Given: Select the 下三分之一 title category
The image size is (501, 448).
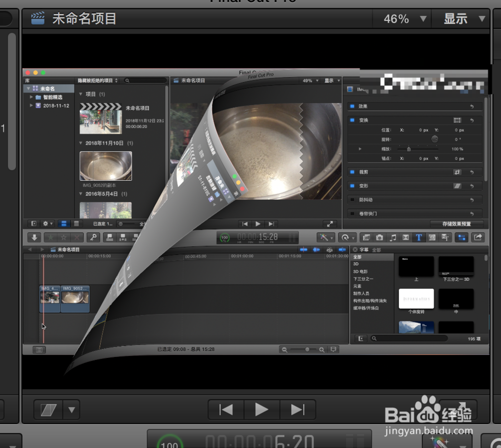Looking at the screenshot, I should pos(363,279).
